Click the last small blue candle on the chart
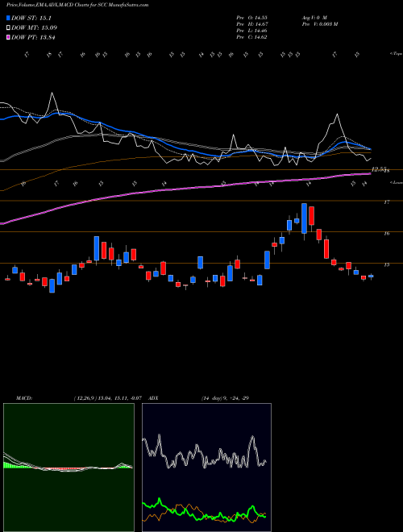Image resolution: width=403 pixels, height=532 pixels. 371,276
